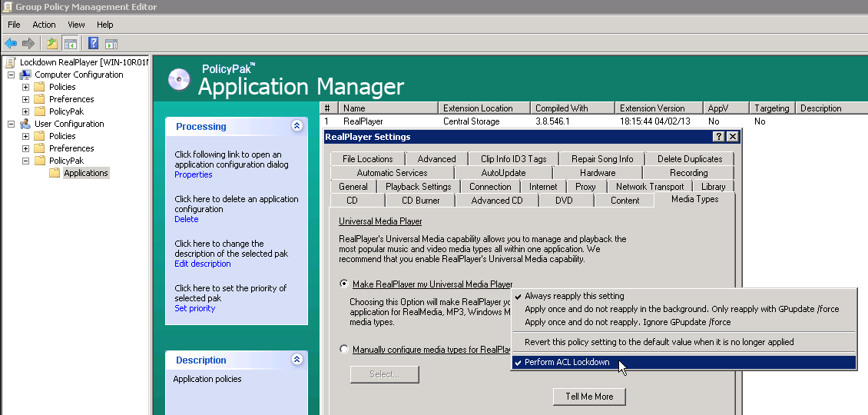Image resolution: width=868 pixels, height=415 pixels.
Task: Click the Properties link
Action: coord(194,174)
